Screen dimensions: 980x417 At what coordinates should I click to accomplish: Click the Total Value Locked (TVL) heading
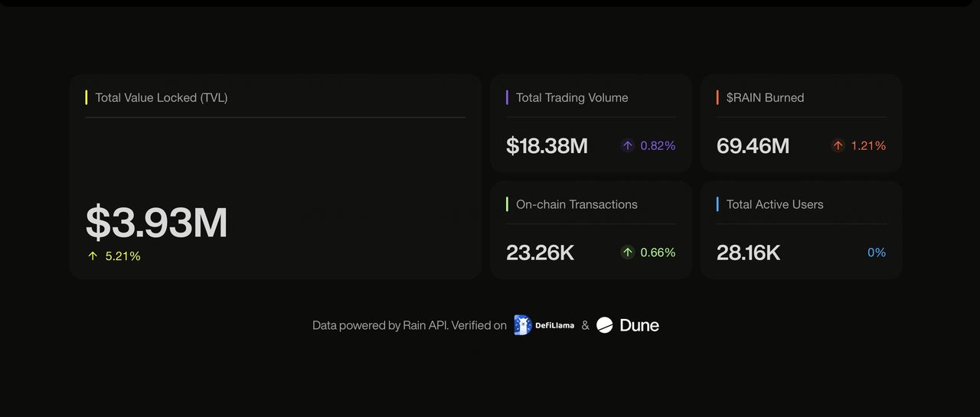161,98
